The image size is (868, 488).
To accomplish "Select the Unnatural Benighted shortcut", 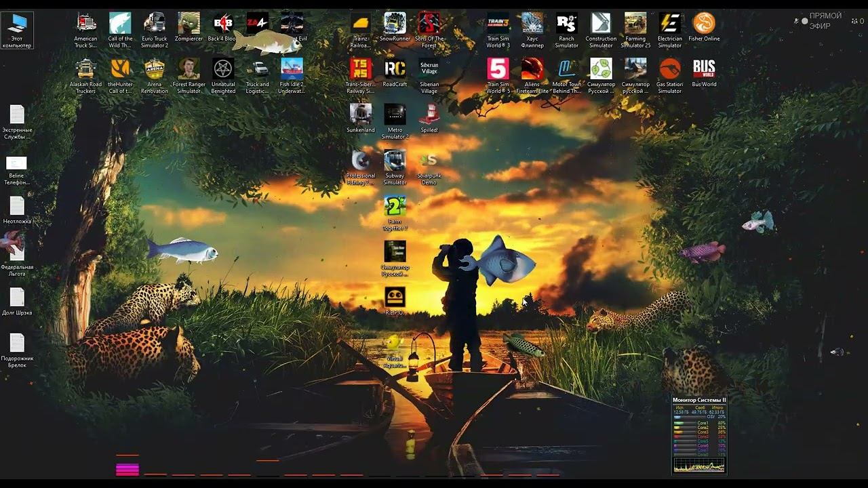I will [x=223, y=76].
